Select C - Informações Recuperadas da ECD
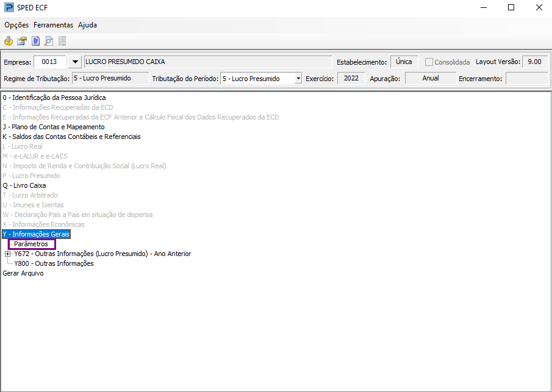Screen dimensions: 552x392 point(58,107)
